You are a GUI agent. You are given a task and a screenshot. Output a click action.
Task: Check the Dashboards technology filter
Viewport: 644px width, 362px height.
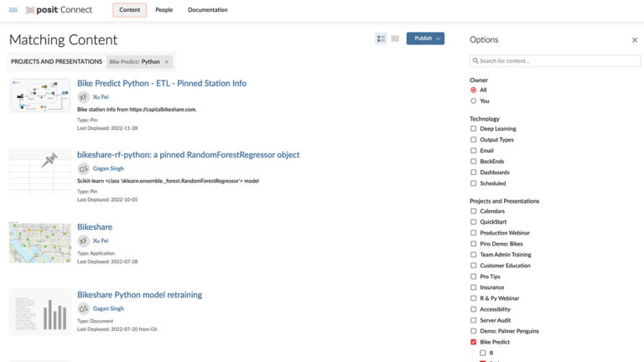point(474,172)
